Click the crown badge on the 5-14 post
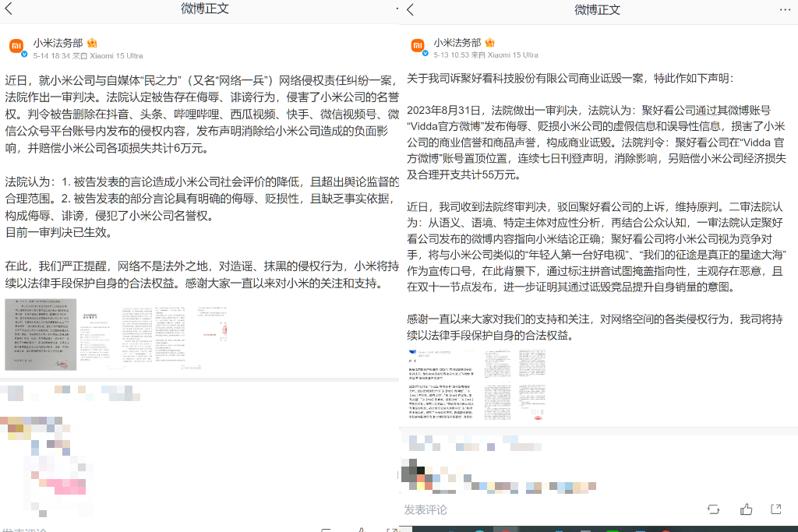798x532 pixels. click(x=92, y=43)
